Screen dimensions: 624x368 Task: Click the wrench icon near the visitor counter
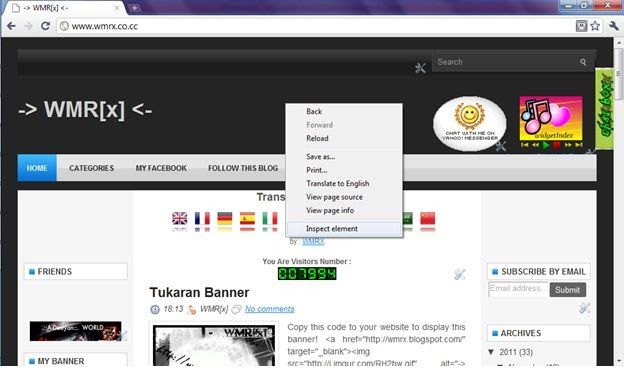pyautogui.click(x=460, y=274)
